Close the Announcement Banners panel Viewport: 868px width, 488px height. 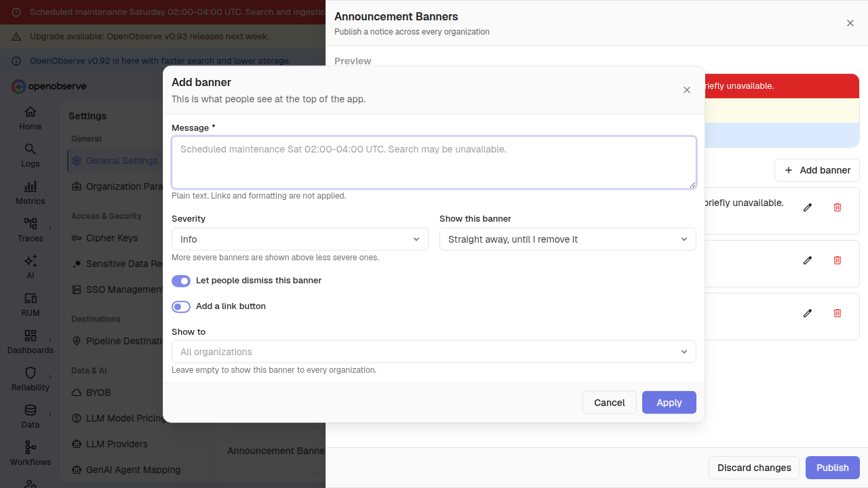point(850,23)
